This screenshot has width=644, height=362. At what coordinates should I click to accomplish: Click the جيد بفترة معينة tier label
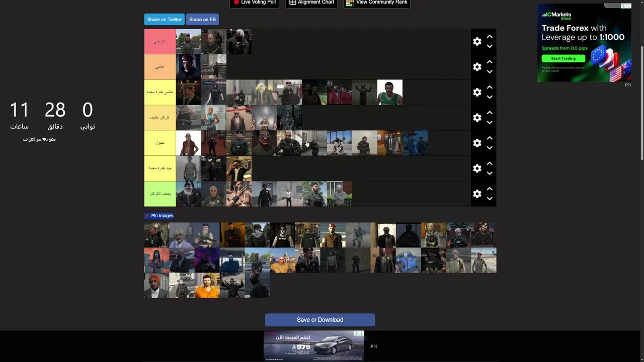(160, 168)
